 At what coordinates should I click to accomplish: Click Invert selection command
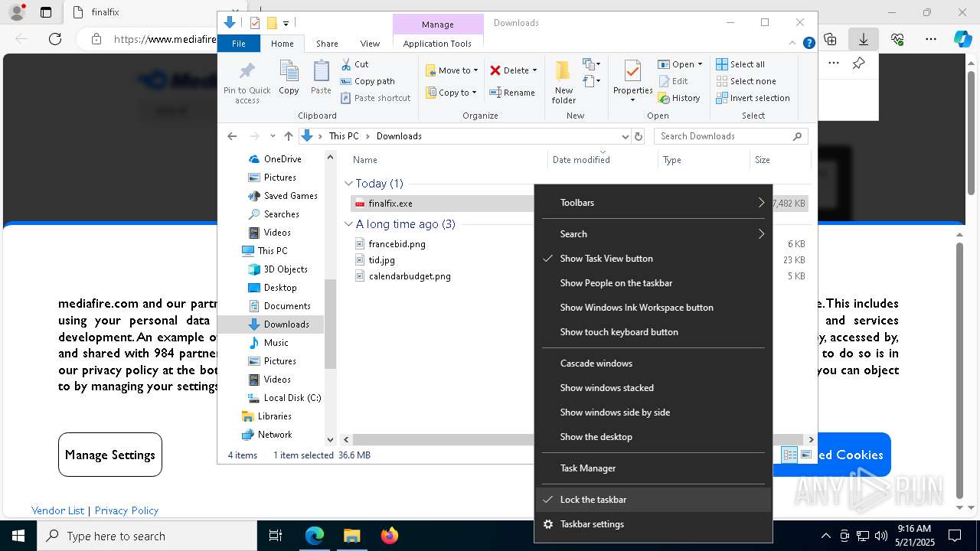click(753, 98)
